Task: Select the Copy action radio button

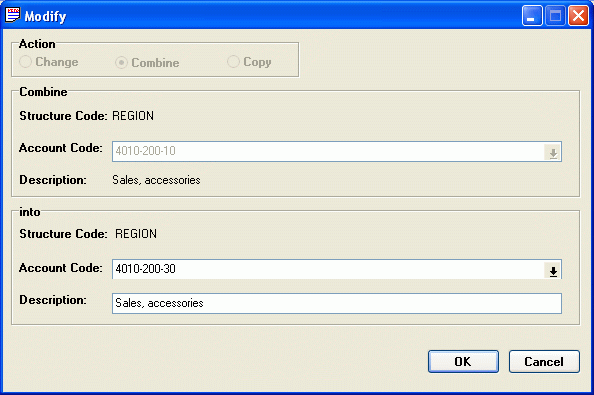Action: tap(233, 61)
